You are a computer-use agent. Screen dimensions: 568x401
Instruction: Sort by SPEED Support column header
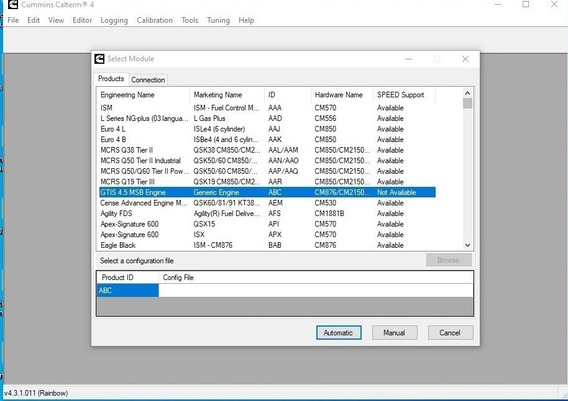pos(404,95)
